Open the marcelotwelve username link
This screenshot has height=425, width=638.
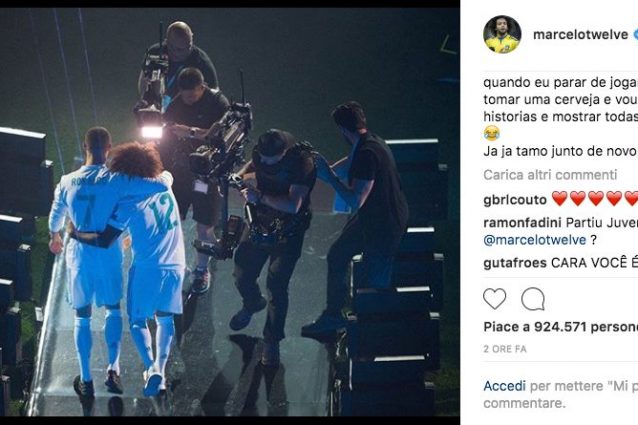tap(581, 35)
